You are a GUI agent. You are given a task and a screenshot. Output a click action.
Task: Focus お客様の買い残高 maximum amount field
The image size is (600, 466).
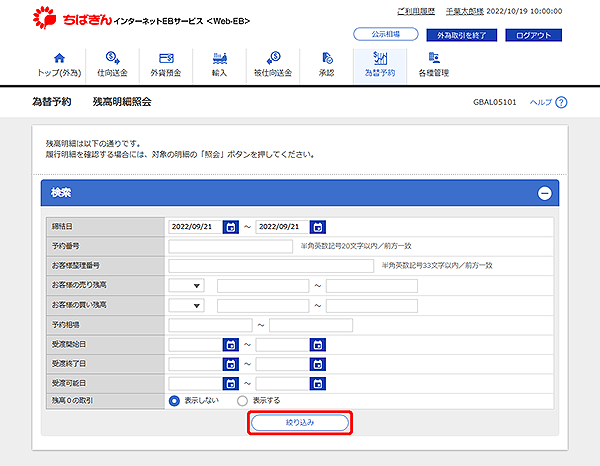pyautogui.click(x=372, y=306)
